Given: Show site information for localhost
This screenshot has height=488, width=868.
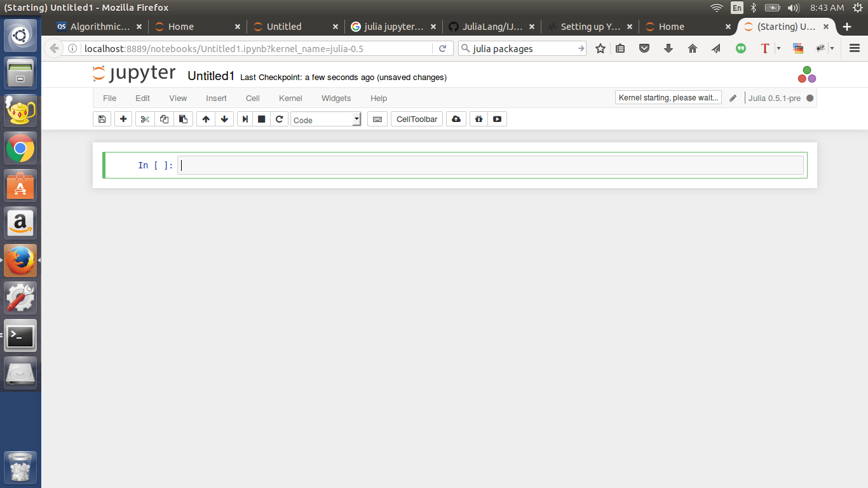Looking at the screenshot, I should click(x=72, y=48).
